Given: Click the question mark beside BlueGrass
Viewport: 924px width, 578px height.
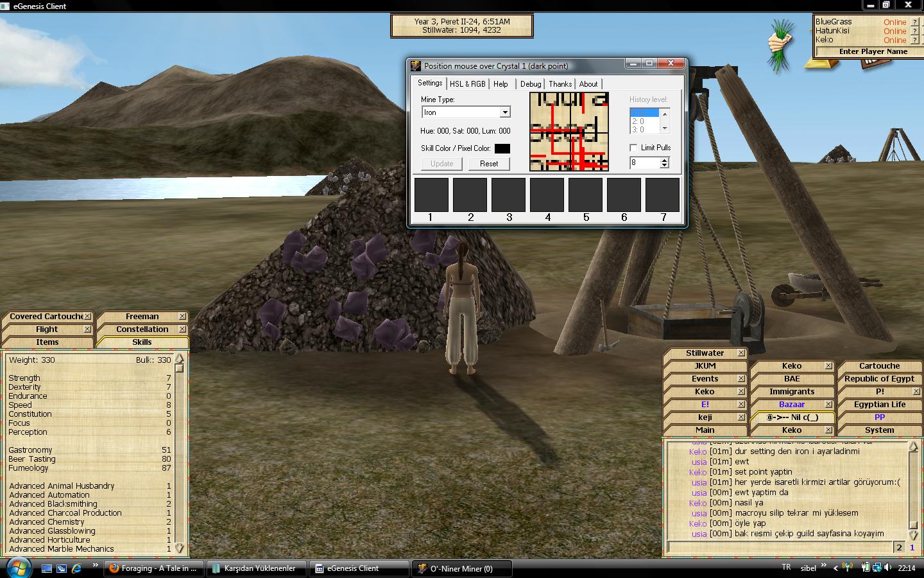Looking at the screenshot, I should click(x=915, y=22).
